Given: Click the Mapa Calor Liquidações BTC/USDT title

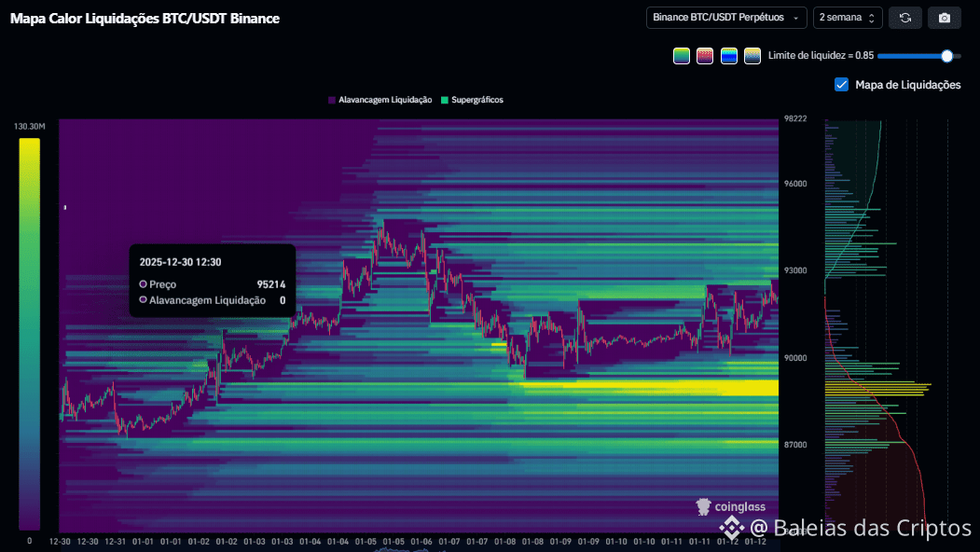Looking at the screenshot, I should [x=145, y=18].
